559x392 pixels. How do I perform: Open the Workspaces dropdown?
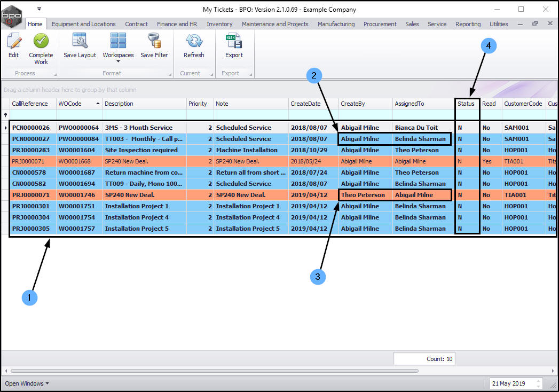tap(118, 48)
